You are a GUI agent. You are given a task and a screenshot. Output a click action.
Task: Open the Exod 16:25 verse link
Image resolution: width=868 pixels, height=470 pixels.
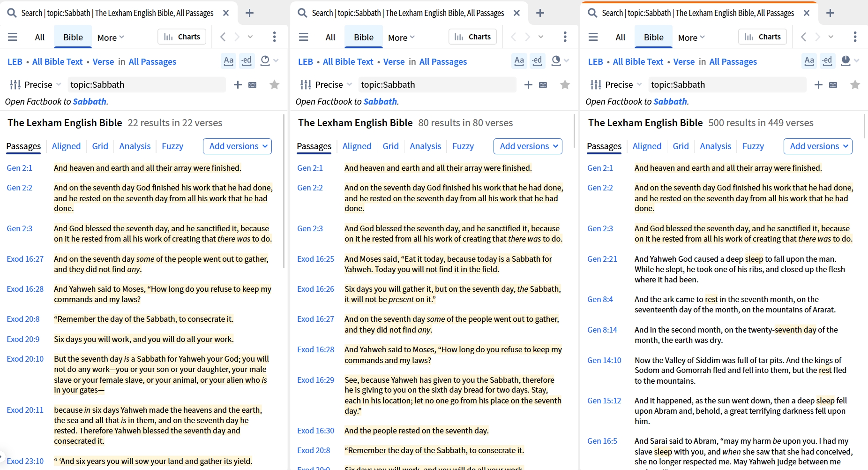click(316, 259)
